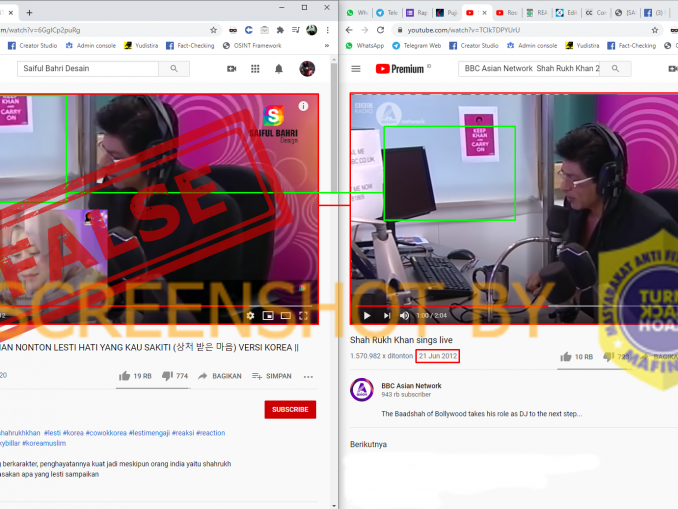Screen dimensions: 678x509
Task: Open the BBC Asian Network channel name link
Action: (411, 385)
